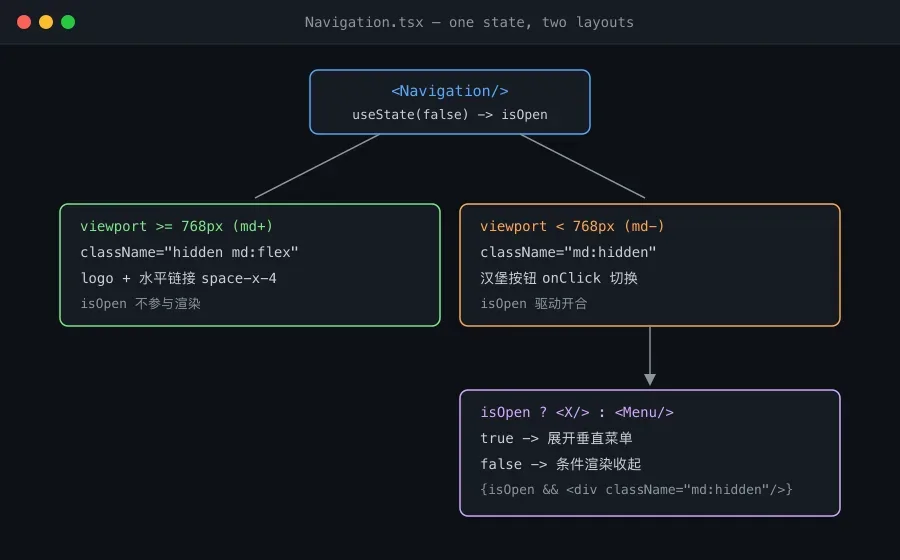Screen dimensions: 900x560
Task: Click the red close window button
Action: pyautogui.click(x=24, y=22)
